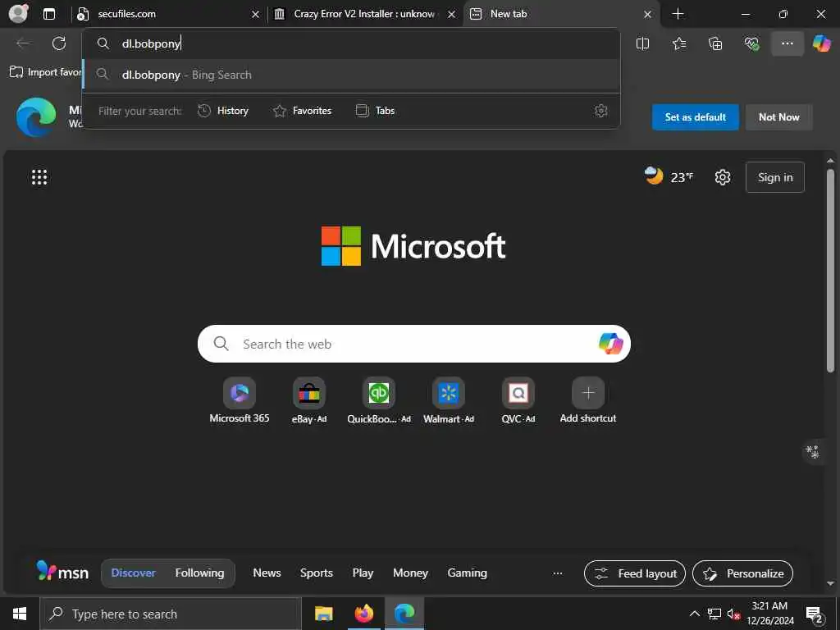Click the Edge icon in the taskbar
This screenshot has width=840, height=630.
coord(404,614)
